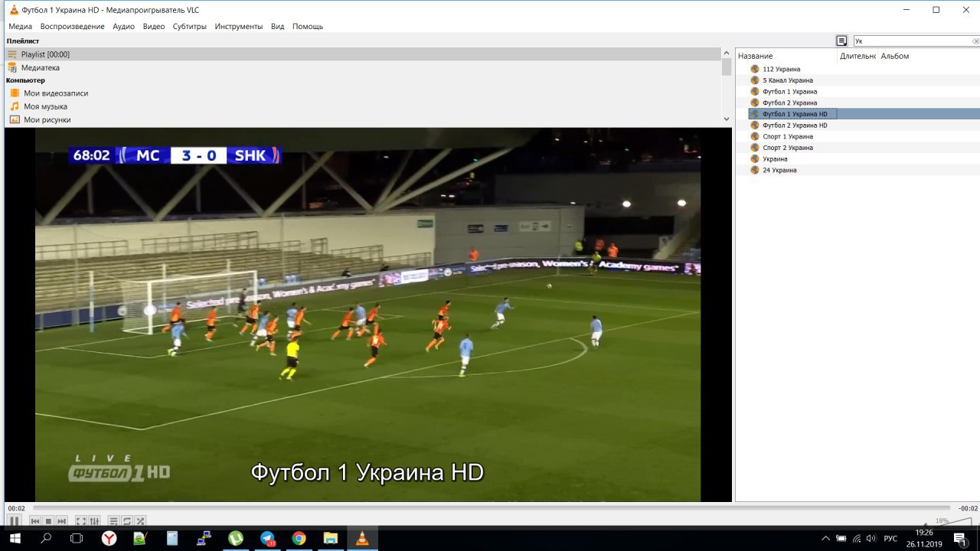Image resolution: width=980 pixels, height=551 pixels.
Task: Open the Помощь menu
Action: pyautogui.click(x=308, y=26)
